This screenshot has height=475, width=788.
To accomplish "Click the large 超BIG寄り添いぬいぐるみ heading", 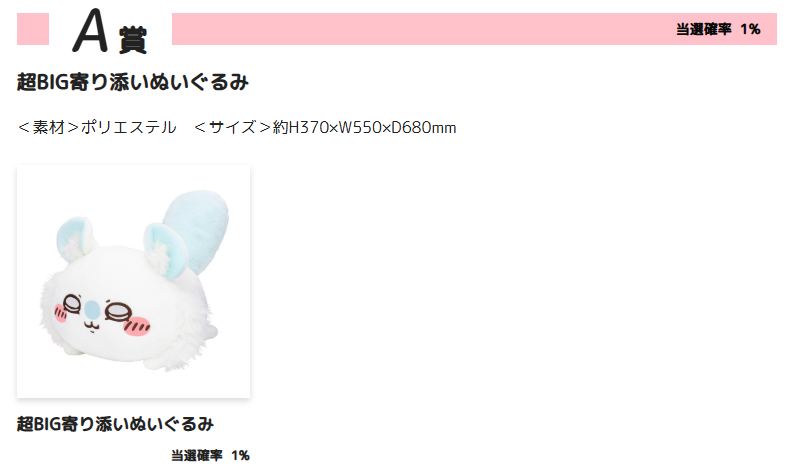I will [133, 82].
